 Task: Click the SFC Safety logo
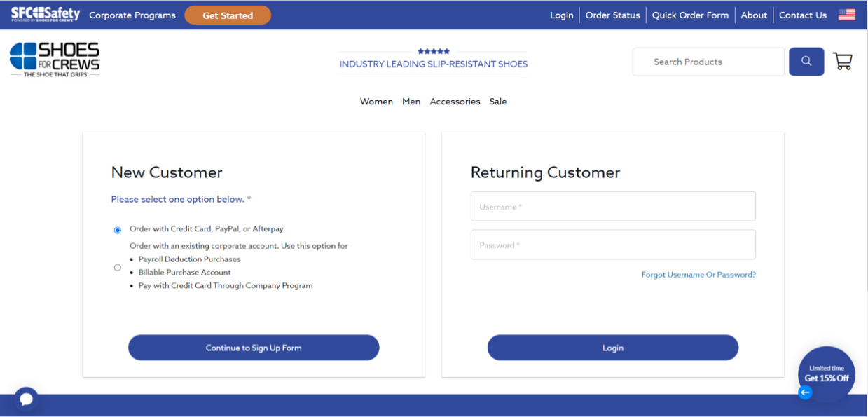pos(46,14)
